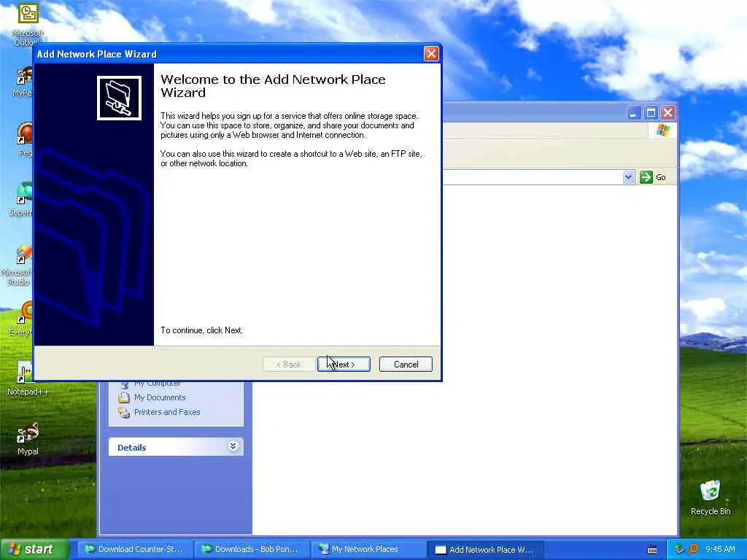This screenshot has height=560, width=747.
Task: Click the green Go arrow button
Action: tap(646, 177)
